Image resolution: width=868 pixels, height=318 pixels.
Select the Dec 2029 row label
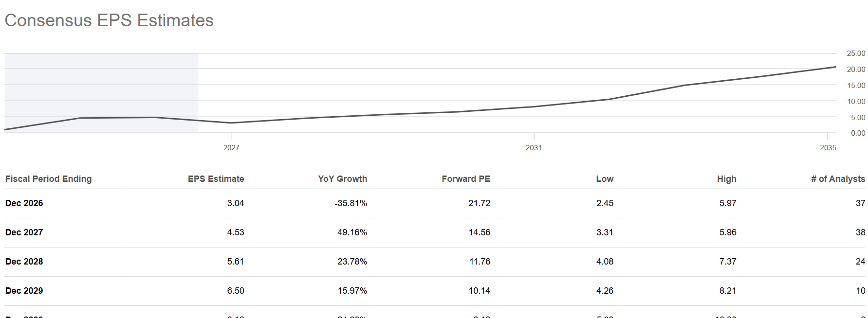click(x=24, y=291)
